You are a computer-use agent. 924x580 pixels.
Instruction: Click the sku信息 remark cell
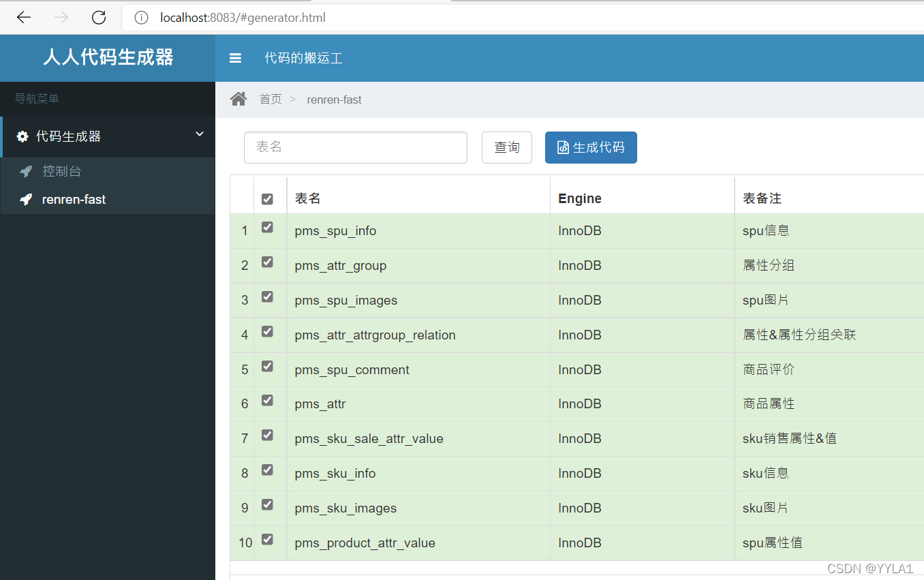point(829,474)
